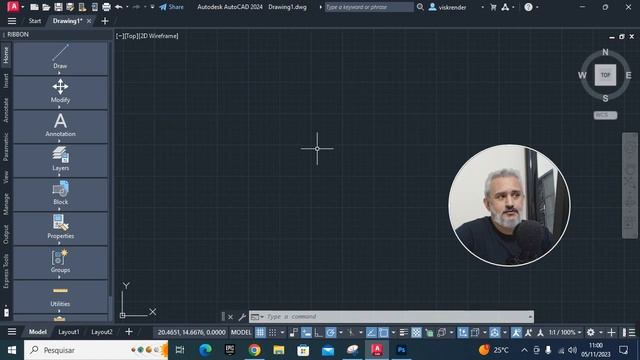Open the workspace switching gear icon
Image resolution: width=640 pixels, height=360 pixels.
tap(591, 332)
